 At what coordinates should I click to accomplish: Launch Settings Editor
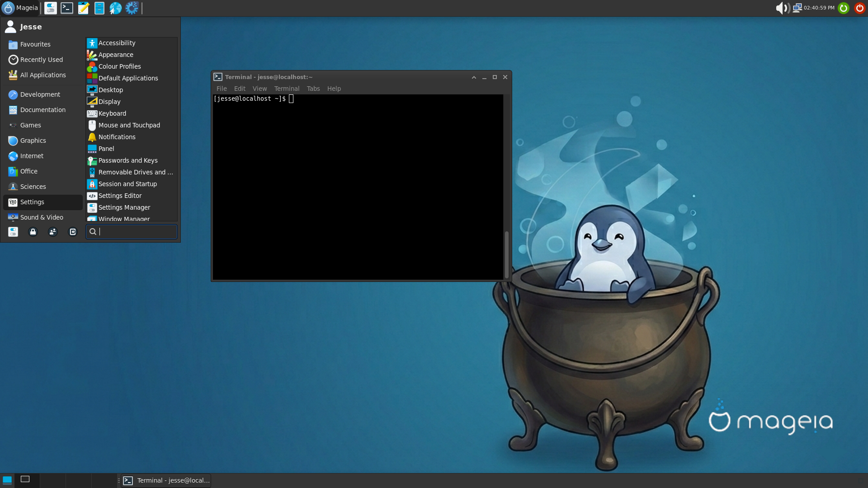(132, 196)
